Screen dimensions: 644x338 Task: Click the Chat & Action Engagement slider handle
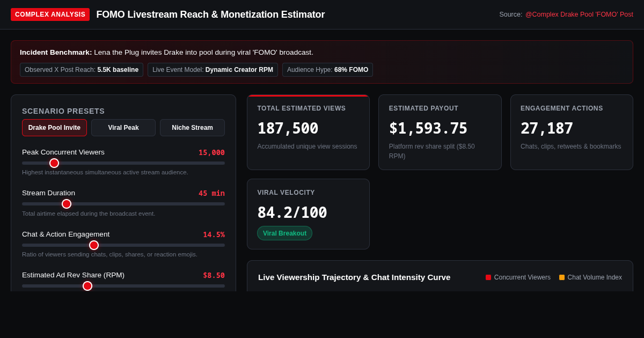(x=94, y=245)
